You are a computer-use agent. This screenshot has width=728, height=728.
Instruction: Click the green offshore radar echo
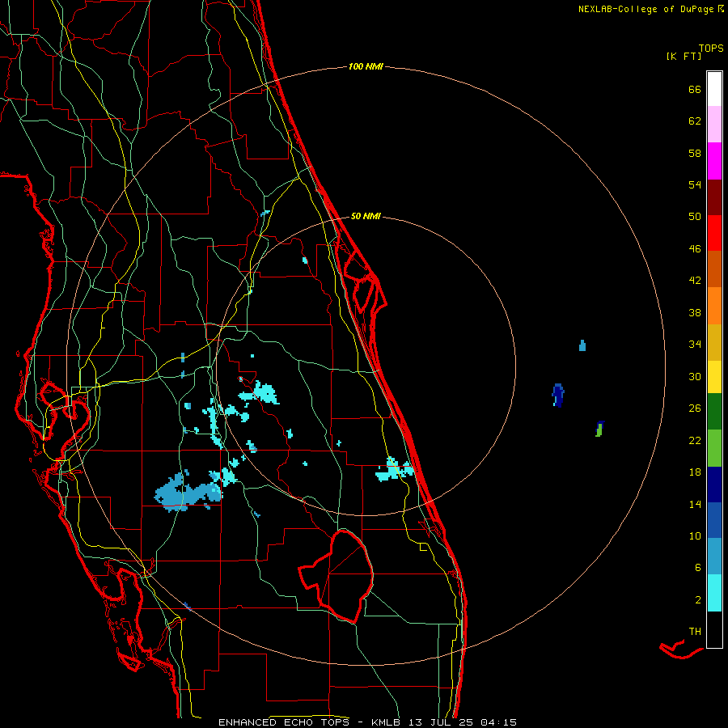599,430
